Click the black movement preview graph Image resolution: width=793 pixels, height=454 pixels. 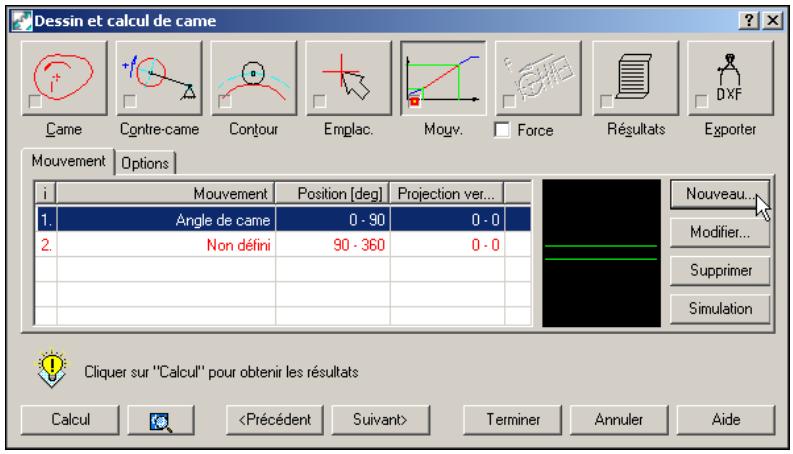click(601, 253)
